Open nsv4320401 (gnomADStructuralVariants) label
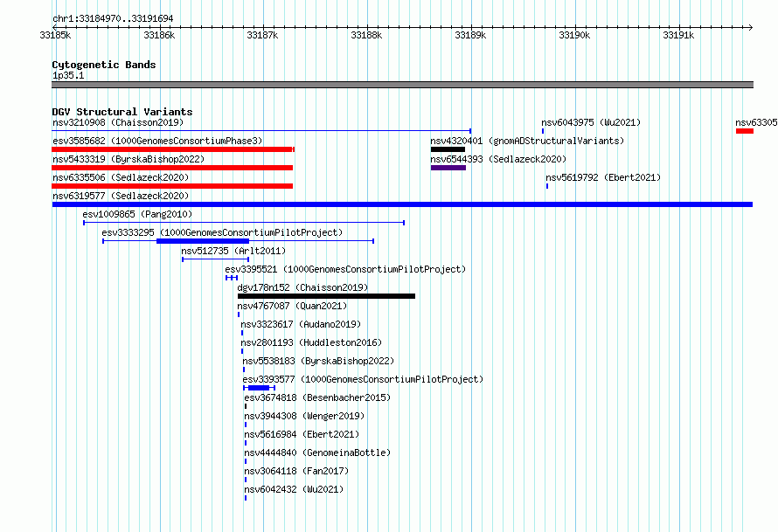The height and width of the screenshot is (532, 778). point(527,141)
